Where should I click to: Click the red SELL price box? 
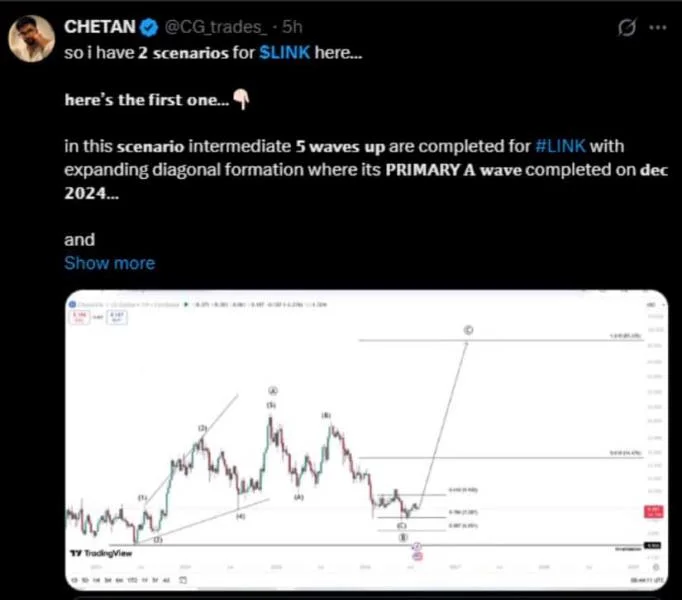coord(79,317)
